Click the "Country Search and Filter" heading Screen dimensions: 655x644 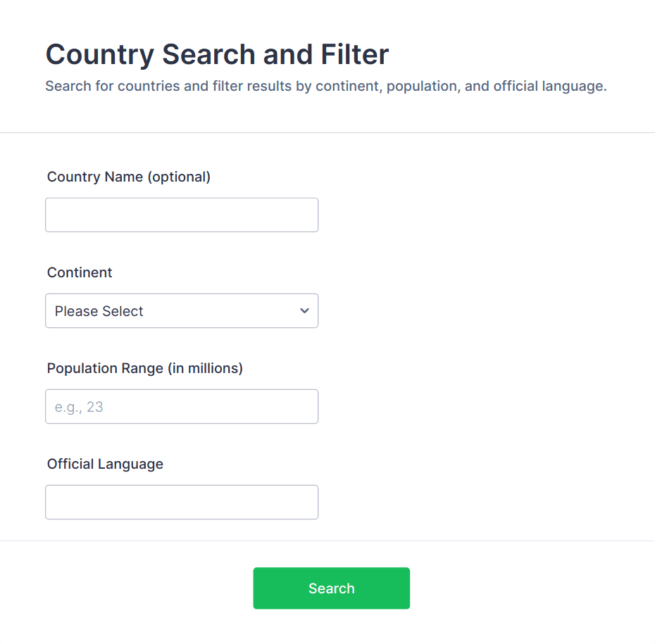point(217,54)
